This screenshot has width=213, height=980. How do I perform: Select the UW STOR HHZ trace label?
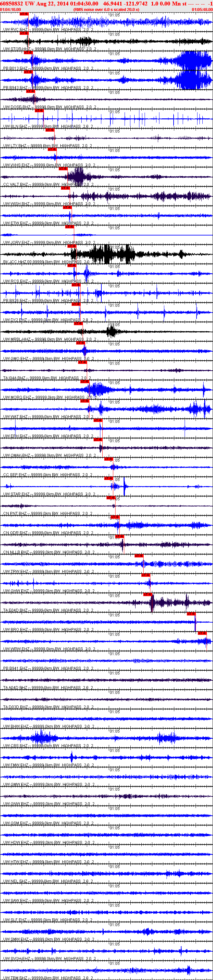[x=49, y=49]
